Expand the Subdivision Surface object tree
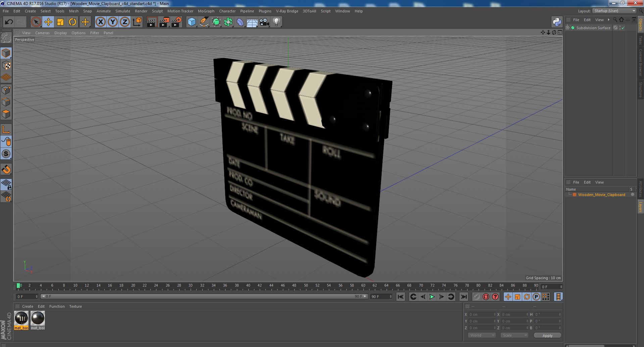Viewport: 644px width, 347px height. click(x=567, y=28)
